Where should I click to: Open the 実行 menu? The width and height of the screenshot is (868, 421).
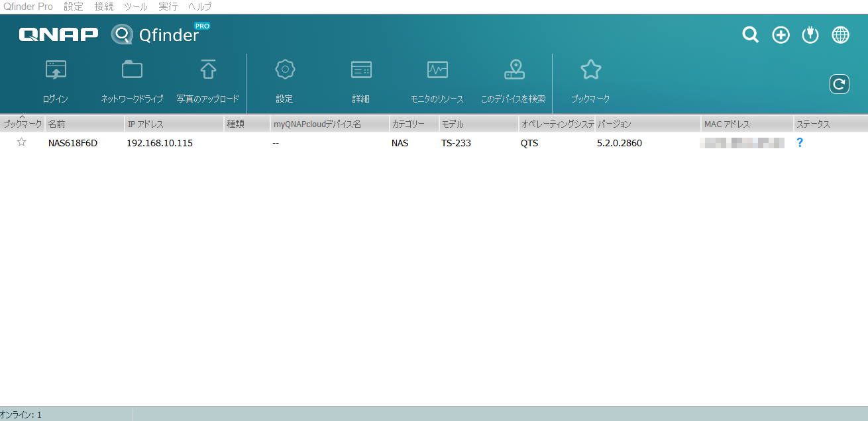point(168,7)
